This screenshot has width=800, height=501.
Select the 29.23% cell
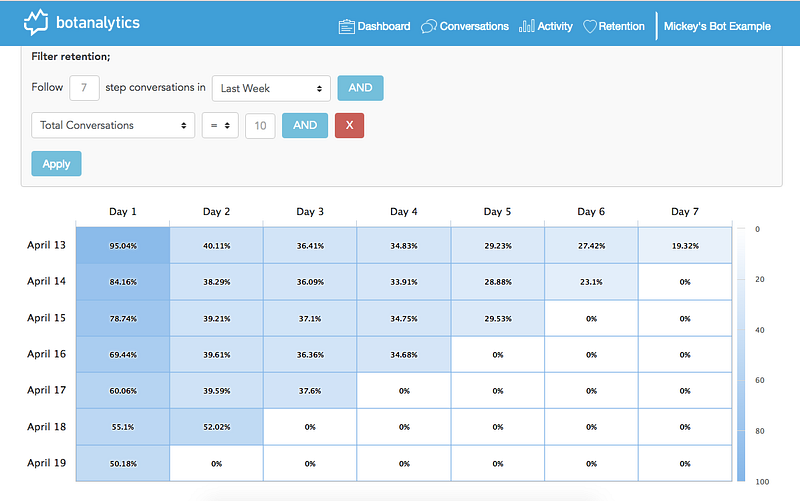(x=497, y=245)
